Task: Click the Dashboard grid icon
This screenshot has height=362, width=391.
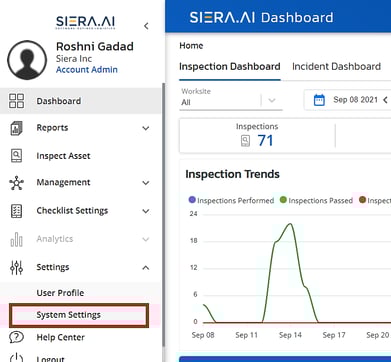Action: (x=16, y=101)
